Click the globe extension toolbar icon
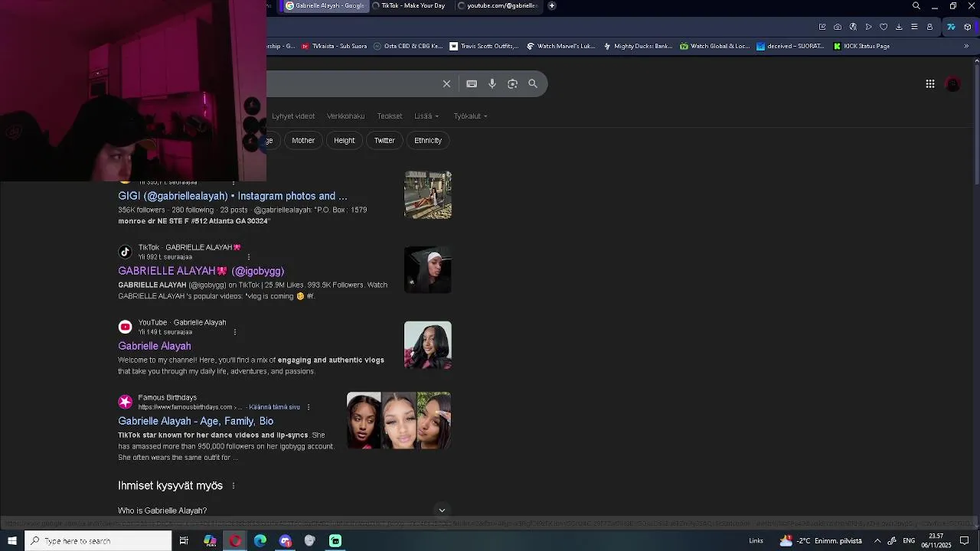Screen dimensions: 980x551 [853, 27]
